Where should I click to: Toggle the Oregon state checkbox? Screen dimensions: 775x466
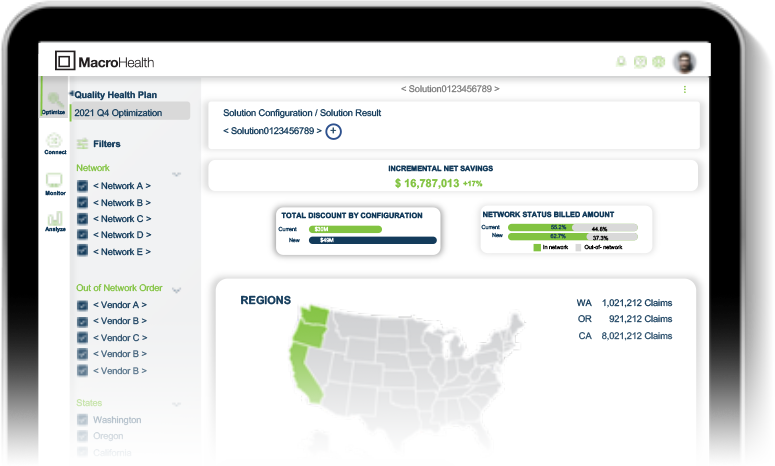click(x=83, y=436)
